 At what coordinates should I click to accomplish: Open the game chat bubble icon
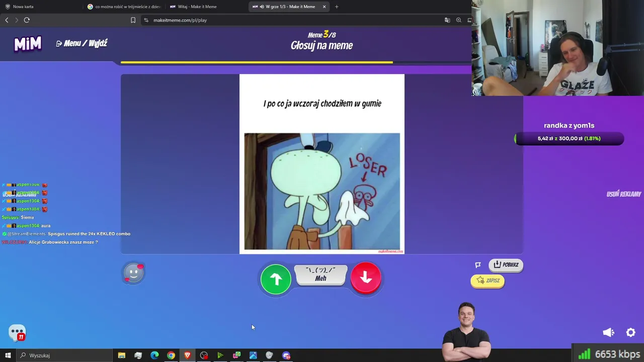pos(17,333)
